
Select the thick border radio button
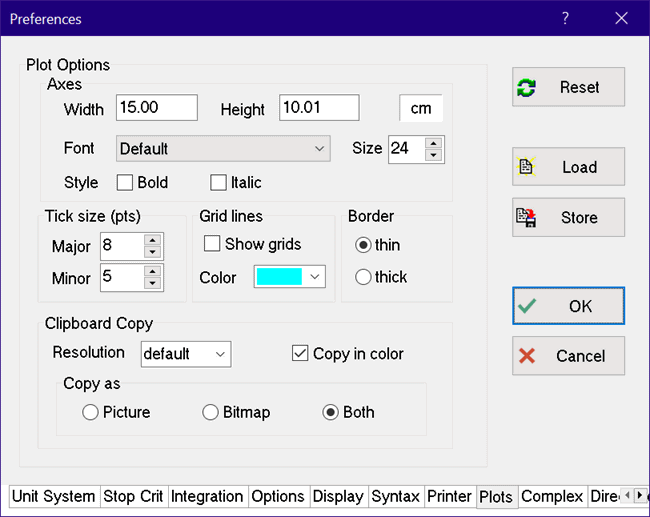coord(364,277)
